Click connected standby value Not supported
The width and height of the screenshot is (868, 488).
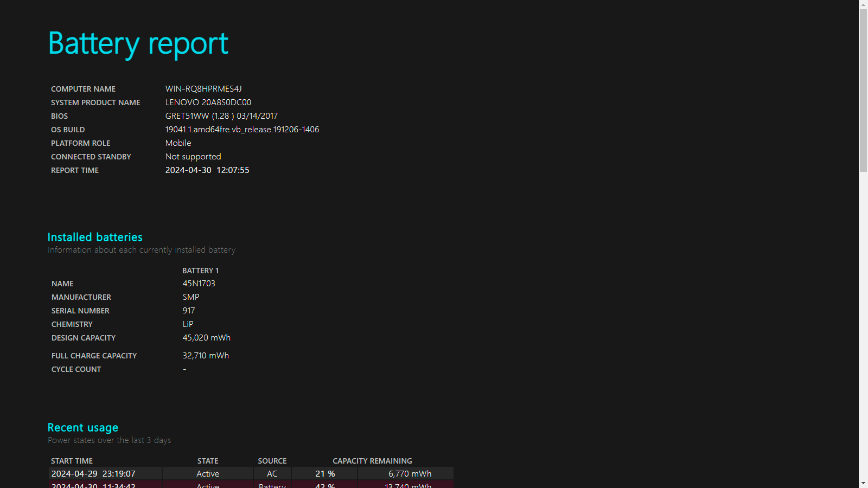[x=193, y=157]
